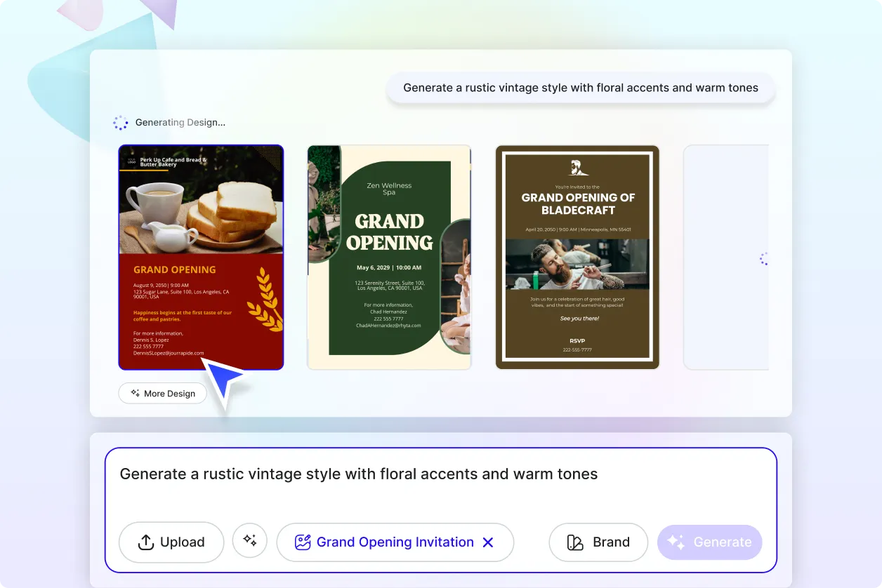Open the standalone sparkle AI suggestions icon
This screenshot has width=882, height=588.
pyautogui.click(x=250, y=540)
